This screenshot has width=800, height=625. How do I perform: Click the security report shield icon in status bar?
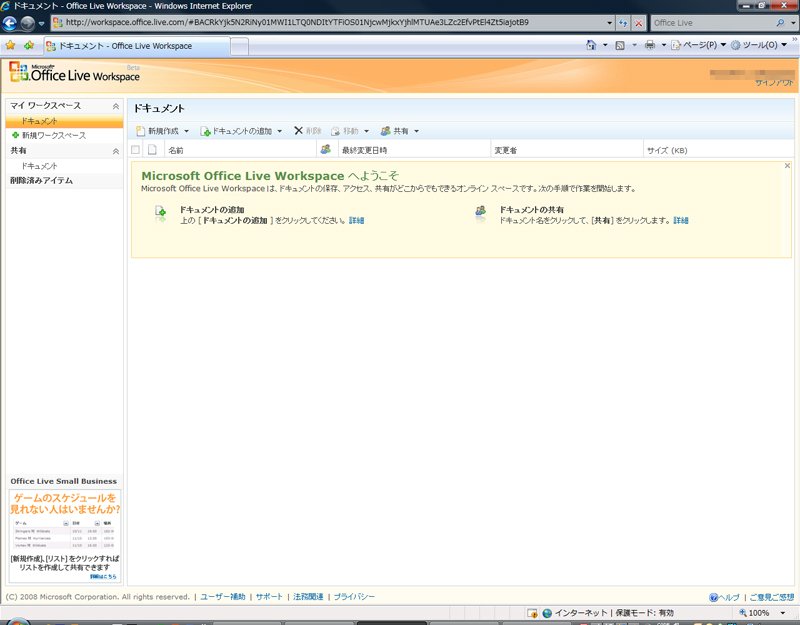(533, 613)
